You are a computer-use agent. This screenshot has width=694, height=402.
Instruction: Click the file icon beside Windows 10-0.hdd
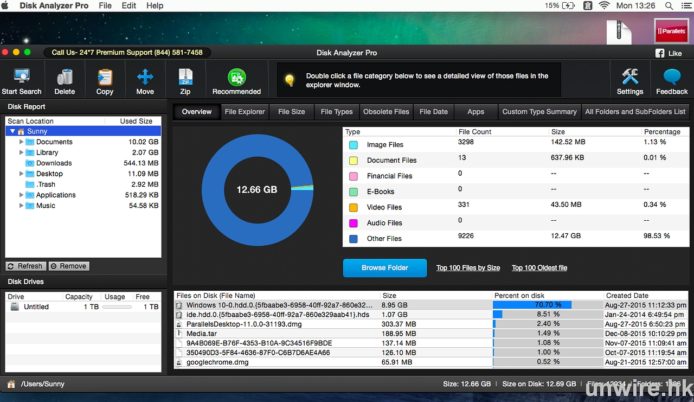coord(179,305)
